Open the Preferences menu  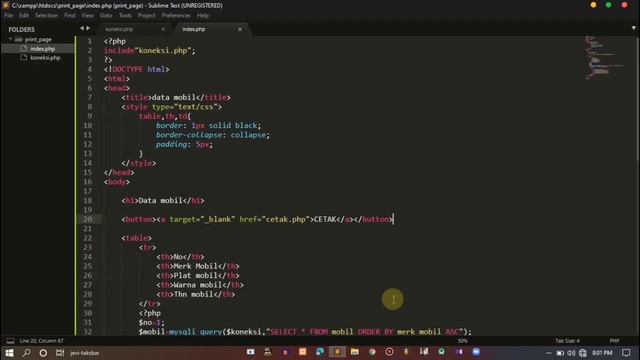176,16
